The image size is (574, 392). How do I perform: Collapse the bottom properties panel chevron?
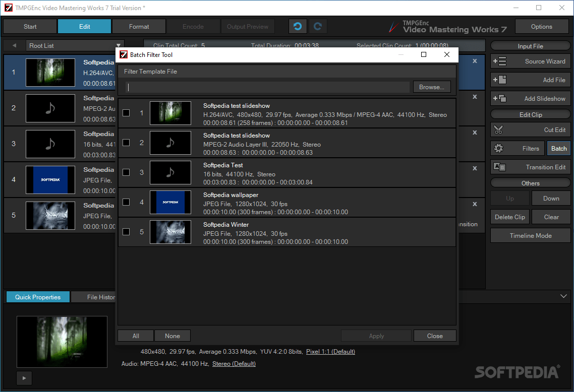pyautogui.click(x=563, y=296)
